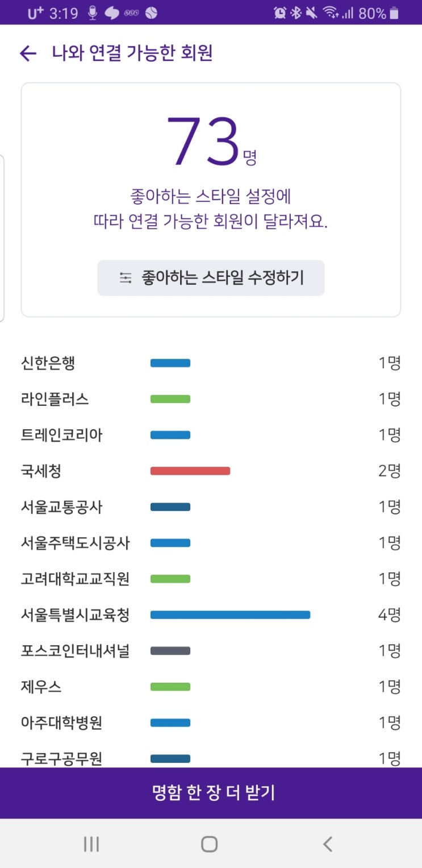Tap 명함 한 장 더 받기 button
422x868 pixels.
tap(211, 793)
